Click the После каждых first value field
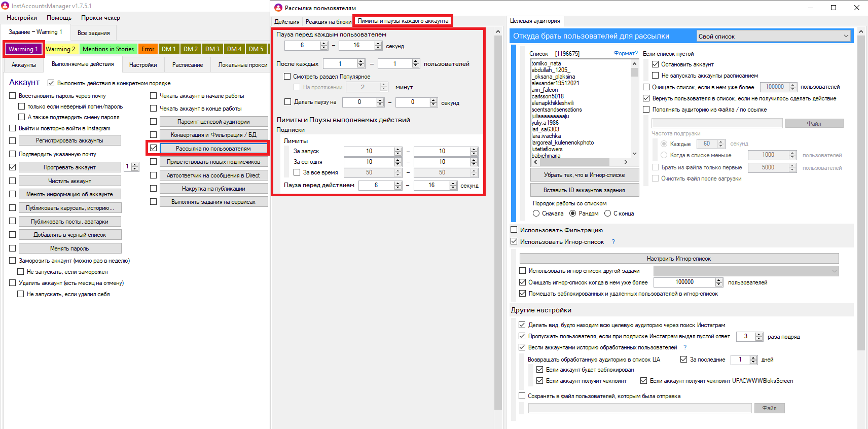This screenshot has width=868, height=429. click(340, 64)
